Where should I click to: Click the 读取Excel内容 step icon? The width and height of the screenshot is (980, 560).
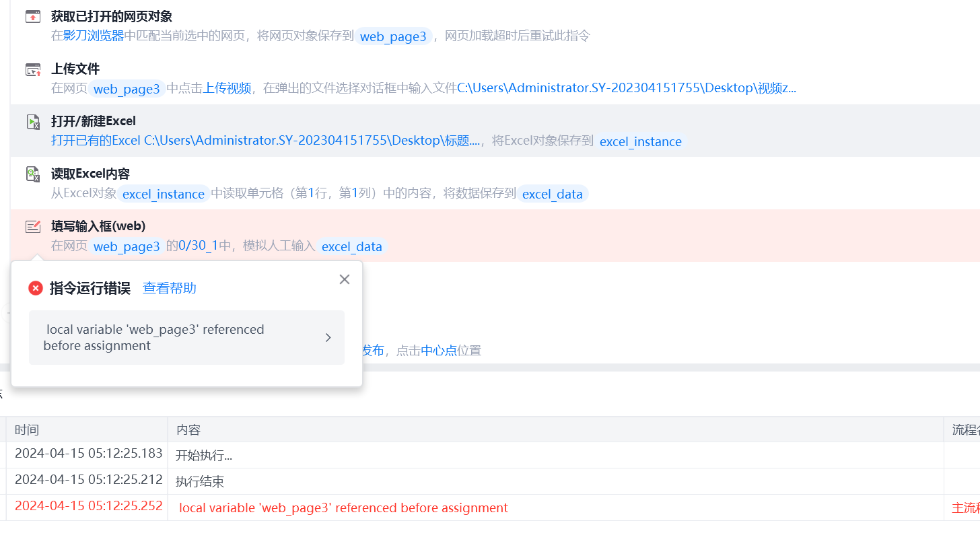pos(33,174)
